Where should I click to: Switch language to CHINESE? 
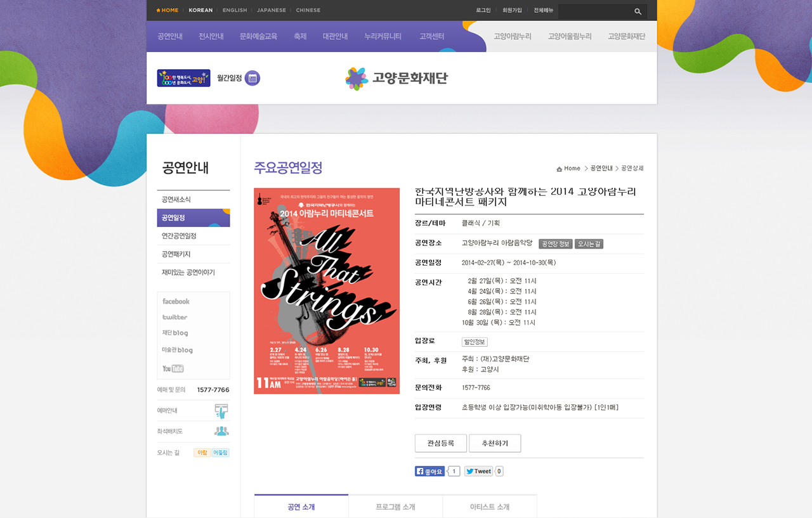pyautogui.click(x=308, y=10)
